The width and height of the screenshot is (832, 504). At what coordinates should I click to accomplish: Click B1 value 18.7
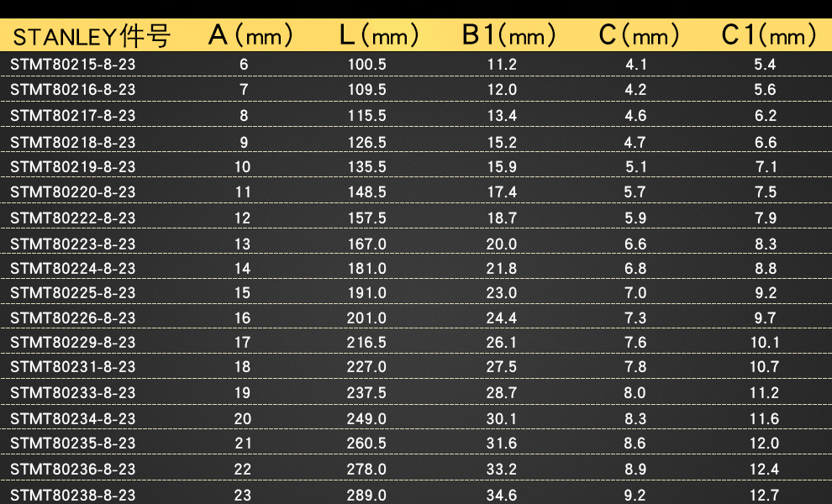point(502,218)
